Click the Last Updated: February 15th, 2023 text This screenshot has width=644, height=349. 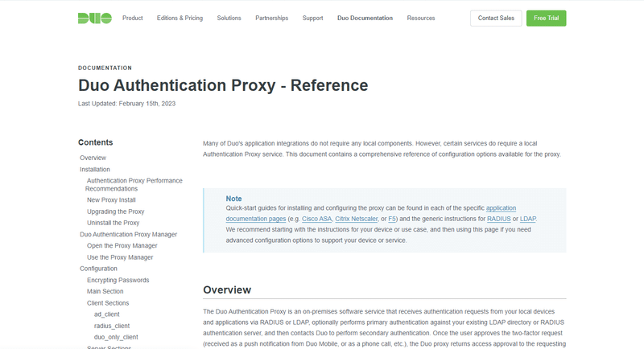click(127, 104)
